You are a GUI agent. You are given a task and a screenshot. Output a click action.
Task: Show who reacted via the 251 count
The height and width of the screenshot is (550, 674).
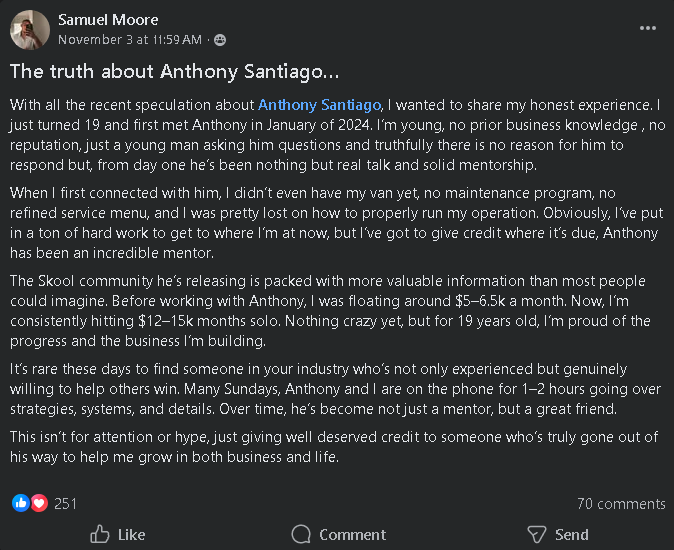pos(65,504)
